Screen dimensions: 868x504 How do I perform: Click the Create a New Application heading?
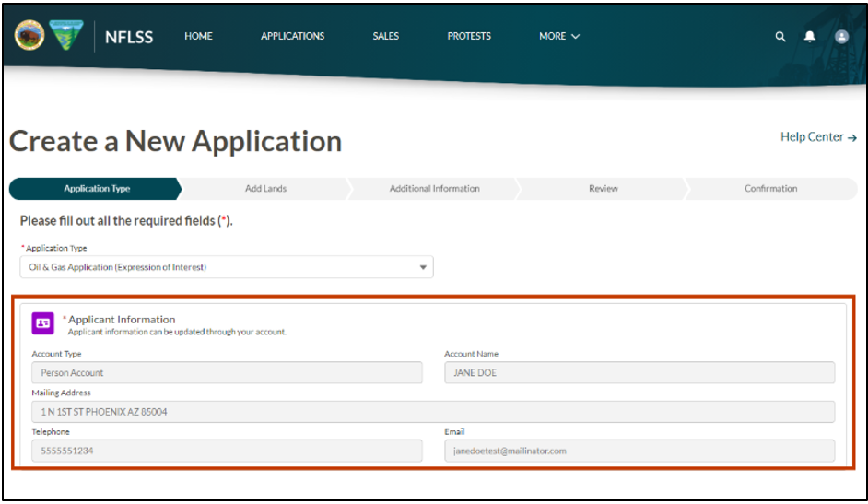(175, 142)
